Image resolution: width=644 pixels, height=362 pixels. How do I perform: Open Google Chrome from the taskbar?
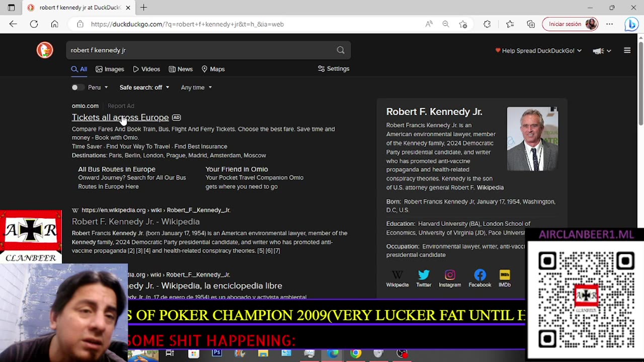356,353
